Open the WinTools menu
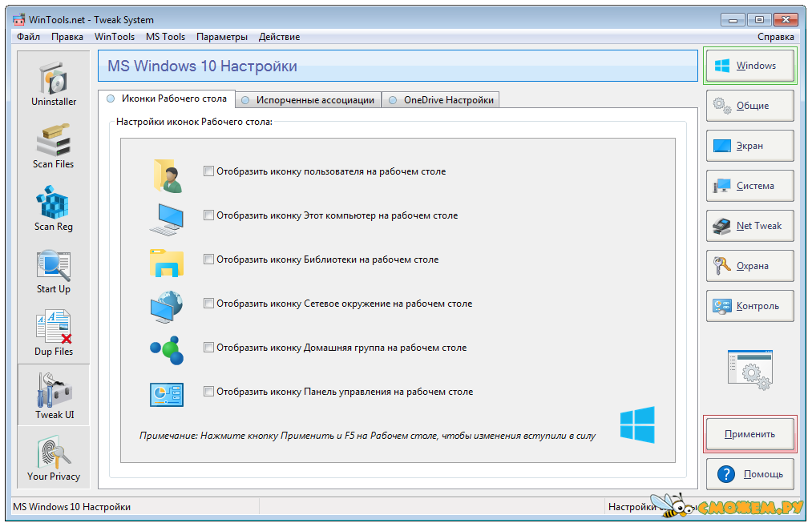Viewport: 812px width, 527px height. (x=115, y=37)
